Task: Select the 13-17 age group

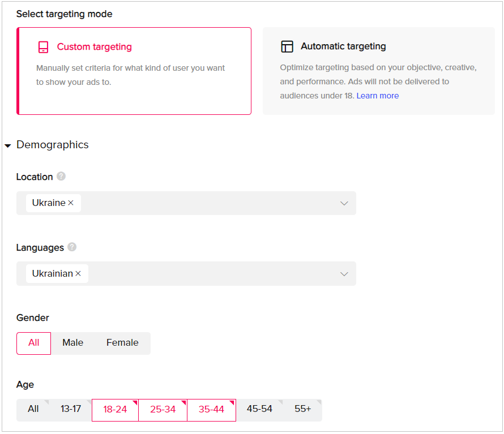Action: [x=71, y=409]
